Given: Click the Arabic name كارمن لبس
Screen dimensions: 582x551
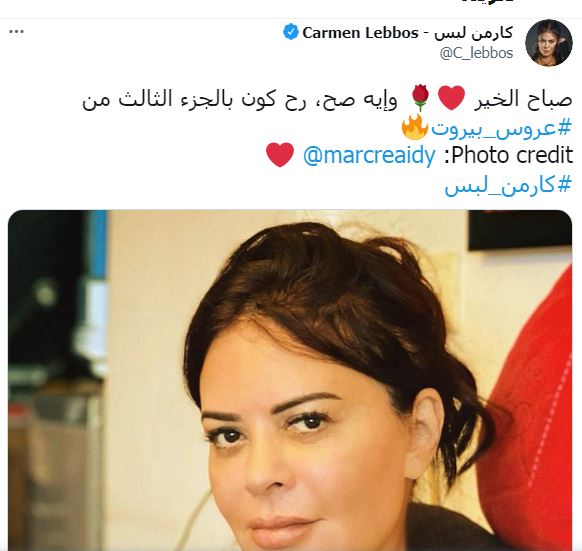Looking at the screenshot, I should (x=474, y=33).
